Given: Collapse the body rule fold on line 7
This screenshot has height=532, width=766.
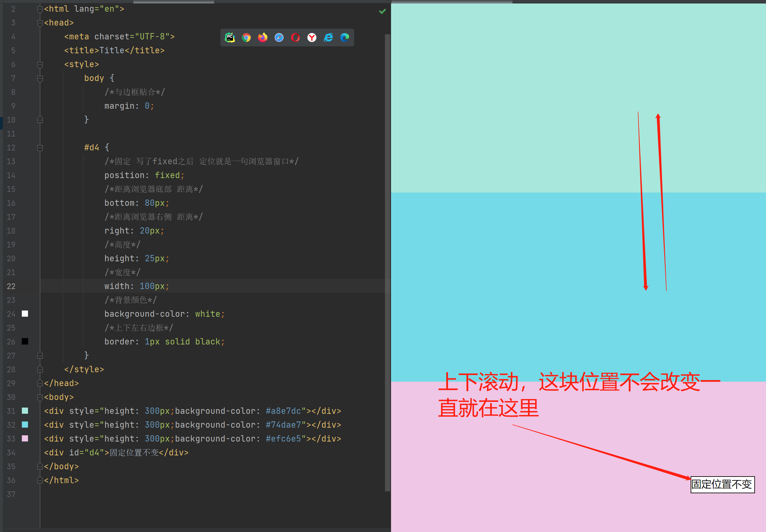Looking at the screenshot, I should point(40,78).
